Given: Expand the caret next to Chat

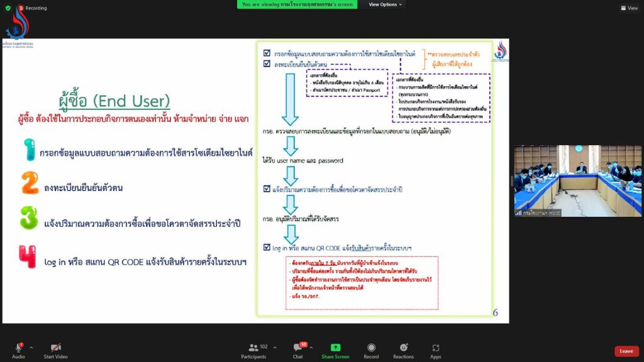Looking at the screenshot, I should click(311, 347).
